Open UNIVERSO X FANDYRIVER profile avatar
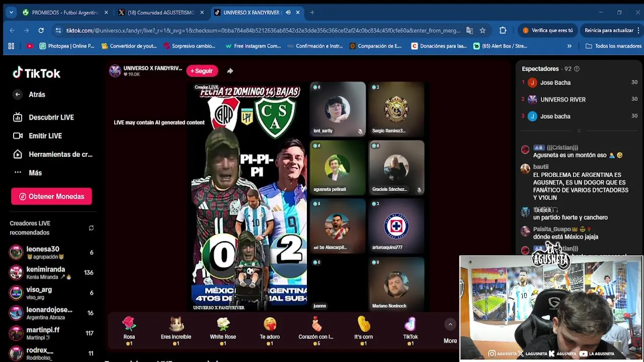The image size is (644, 362). (x=115, y=71)
